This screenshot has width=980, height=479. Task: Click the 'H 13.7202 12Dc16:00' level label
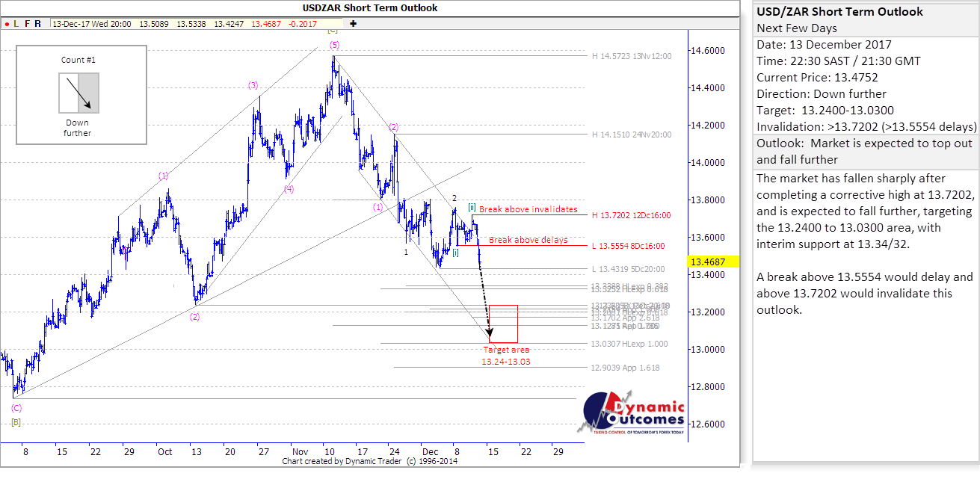(632, 215)
